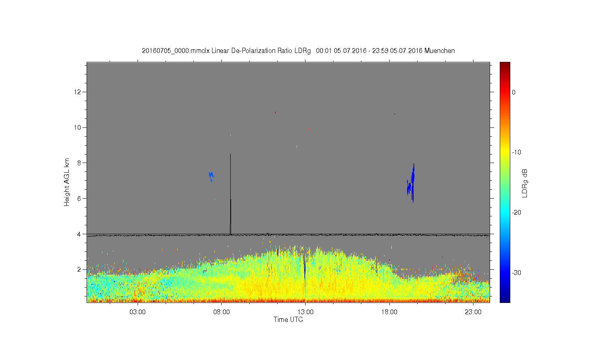
Task: Click the "18:00" time tick label
Action: pyautogui.click(x=389, y=312)
